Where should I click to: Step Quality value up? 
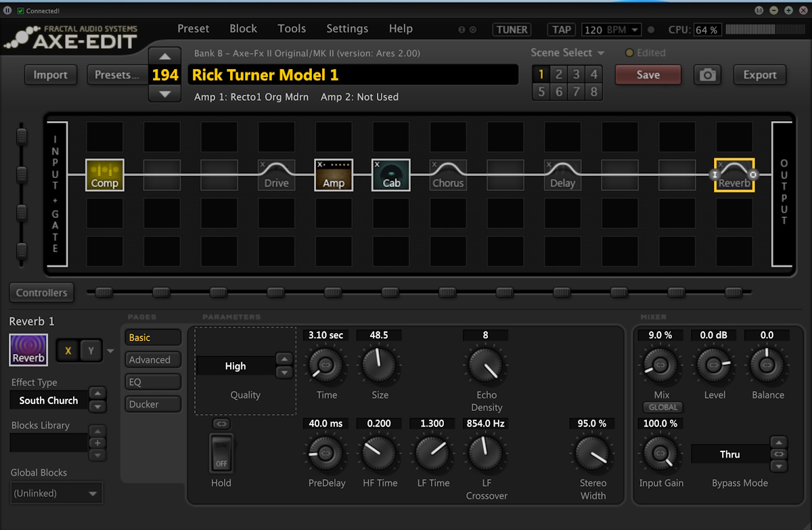click(284, 359)
